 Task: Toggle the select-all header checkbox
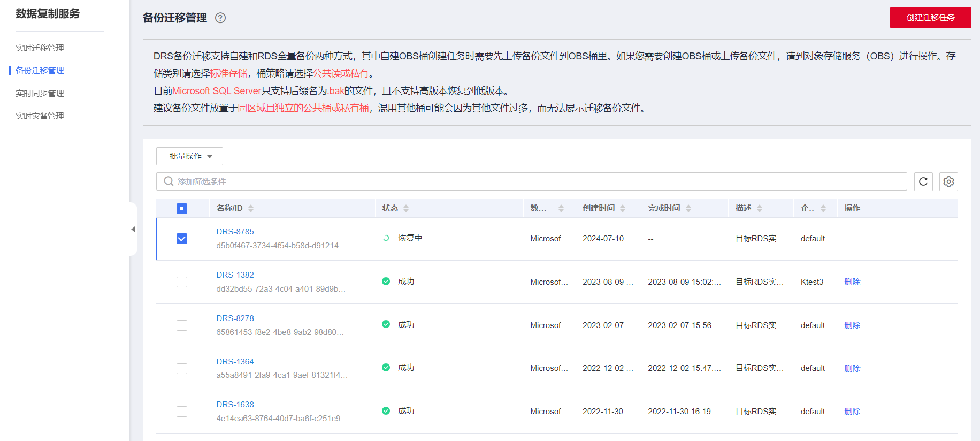click(x=182, y=209)
